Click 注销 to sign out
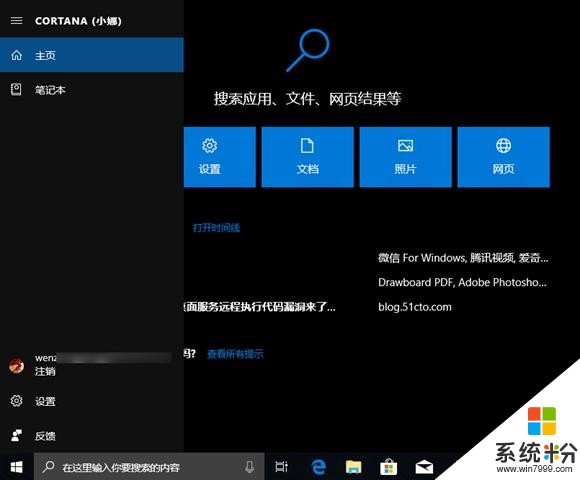 (x=45, y=371)
